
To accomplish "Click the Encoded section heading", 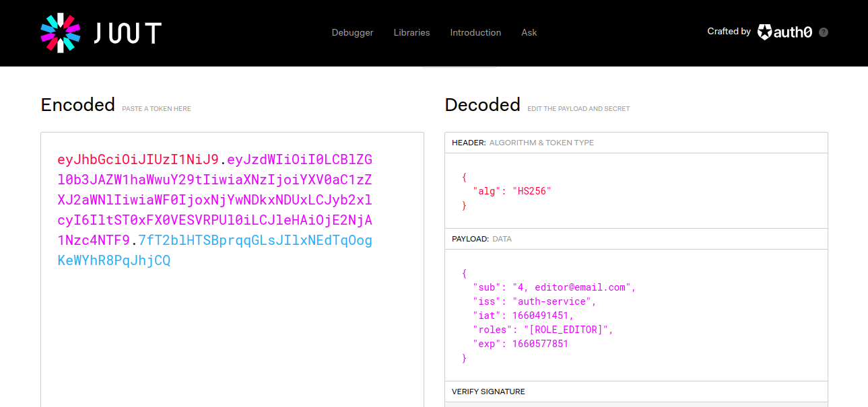I will tap(78, 105).
